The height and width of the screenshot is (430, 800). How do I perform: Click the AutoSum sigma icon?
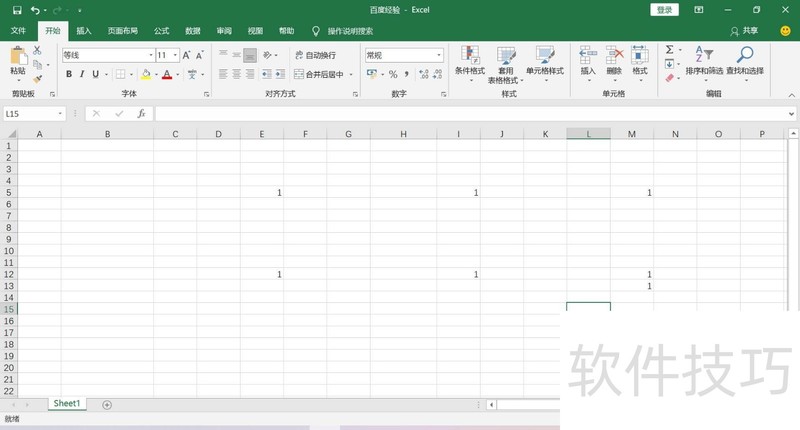click(669, 50)
